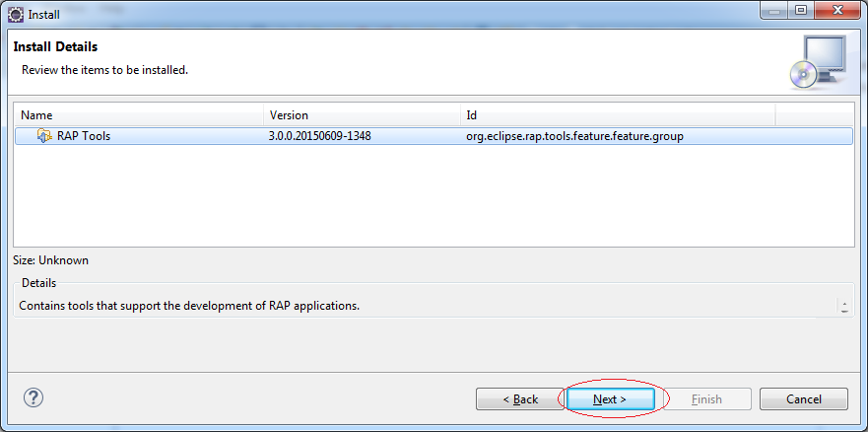868x432 pixels.
Task: Minimize the Install window
Action: pos(773,10)
